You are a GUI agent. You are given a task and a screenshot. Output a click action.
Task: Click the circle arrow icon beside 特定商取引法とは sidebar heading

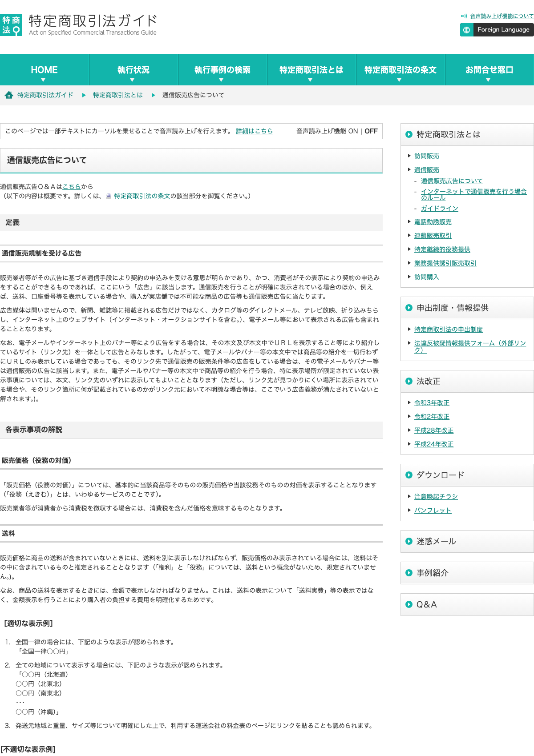click(x=409, y=134)
